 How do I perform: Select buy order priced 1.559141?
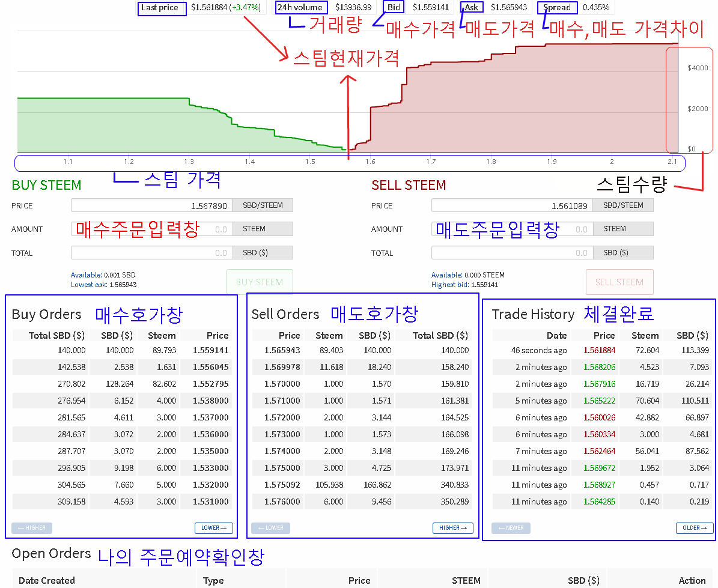click(x=122, y=350)
